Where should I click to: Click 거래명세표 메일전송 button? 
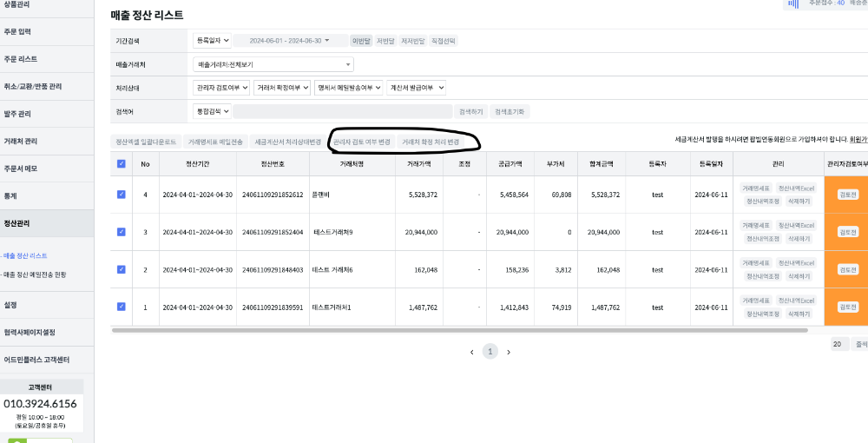(215, 142)
